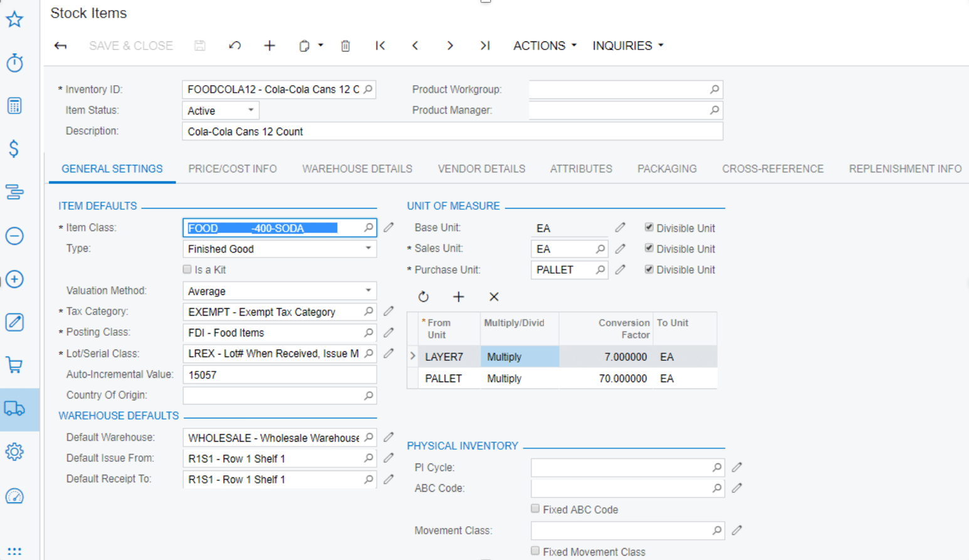The width and height of the screenshot is (969, 560).
Task: Open the Tax Category lookup
Action: click(367, 311)
